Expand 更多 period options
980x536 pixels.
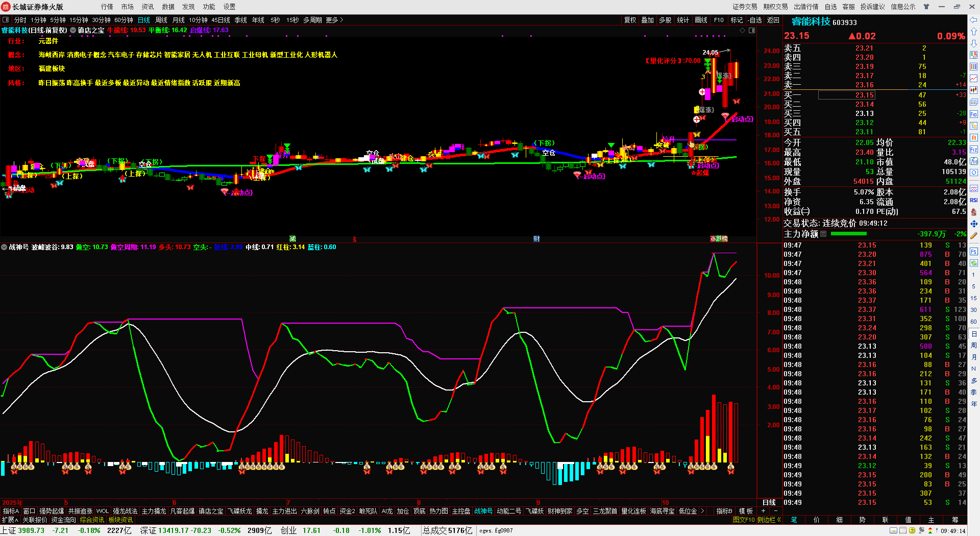(334, 20)
